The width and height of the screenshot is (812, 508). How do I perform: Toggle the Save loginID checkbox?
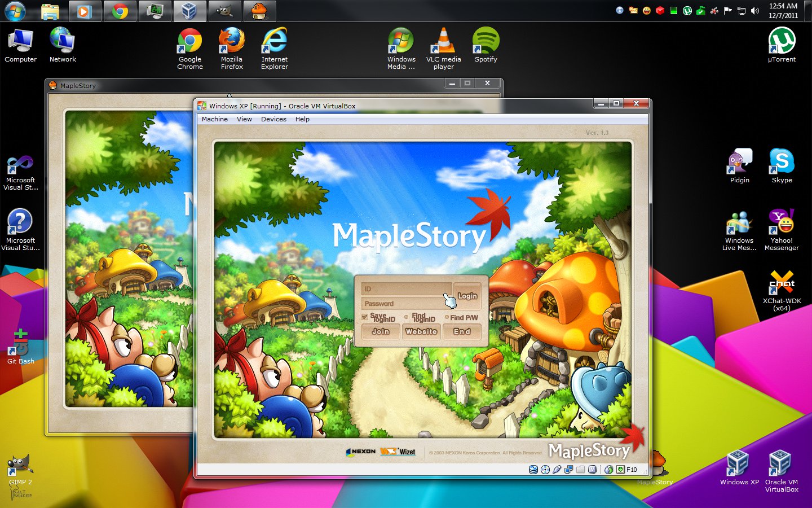365,317
